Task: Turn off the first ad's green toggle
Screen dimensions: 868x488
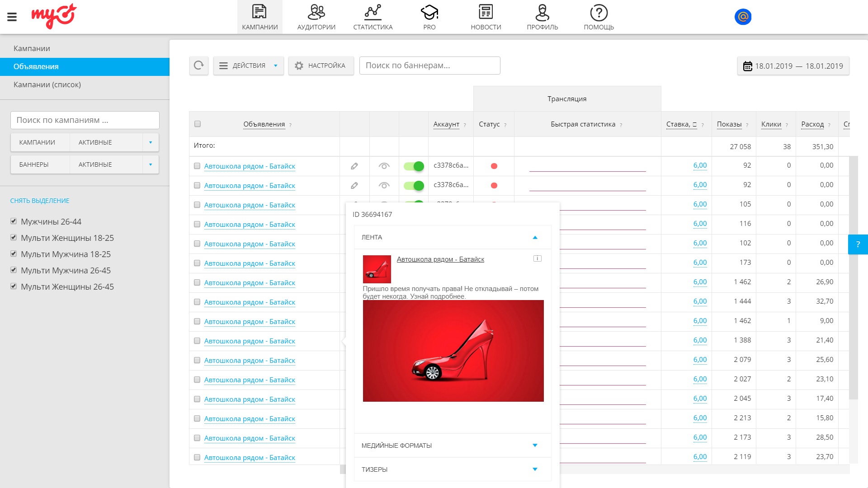Action: [414, 166]
